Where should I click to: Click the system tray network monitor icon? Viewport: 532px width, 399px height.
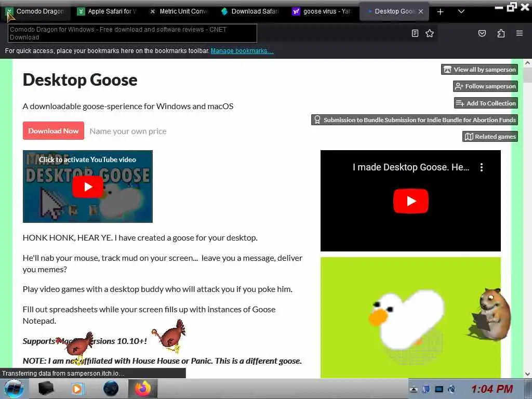click(438, 389)
